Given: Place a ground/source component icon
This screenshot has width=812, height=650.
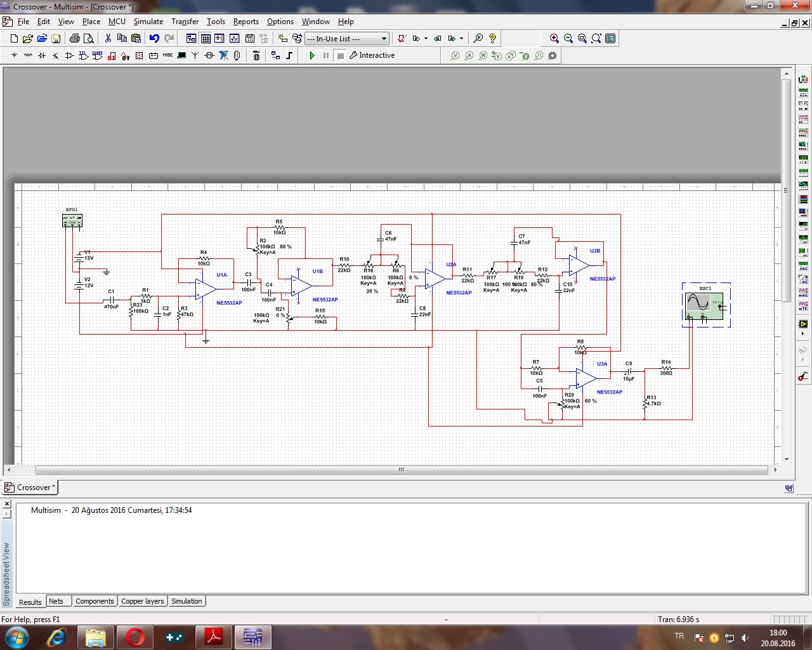Looking at the screenshot, I should coord(14,56).
